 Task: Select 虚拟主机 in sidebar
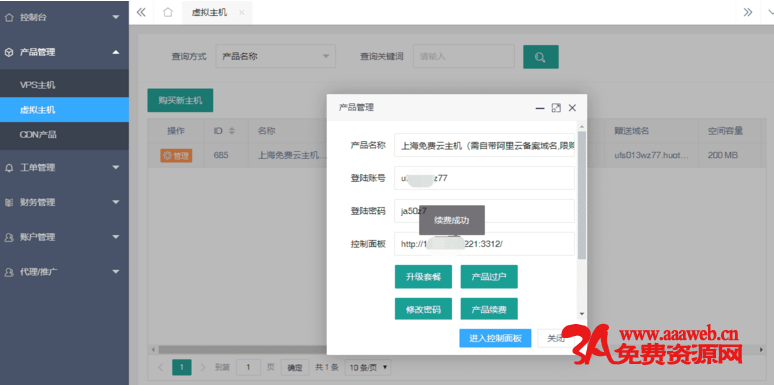[x=64, y=110]
